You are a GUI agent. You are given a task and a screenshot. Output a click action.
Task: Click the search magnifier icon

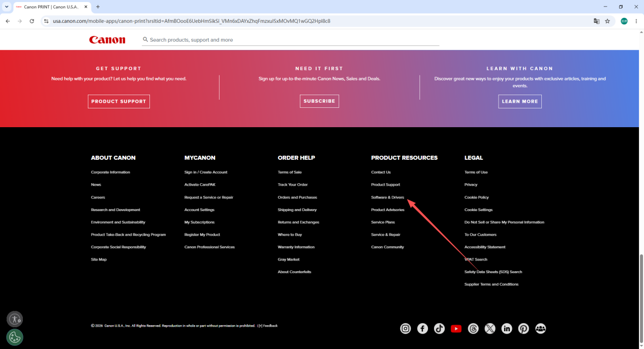145,39
